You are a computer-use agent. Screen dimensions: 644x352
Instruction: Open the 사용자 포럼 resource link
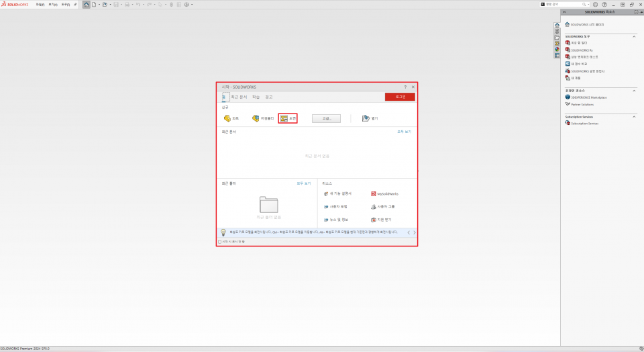coord(335,207)
